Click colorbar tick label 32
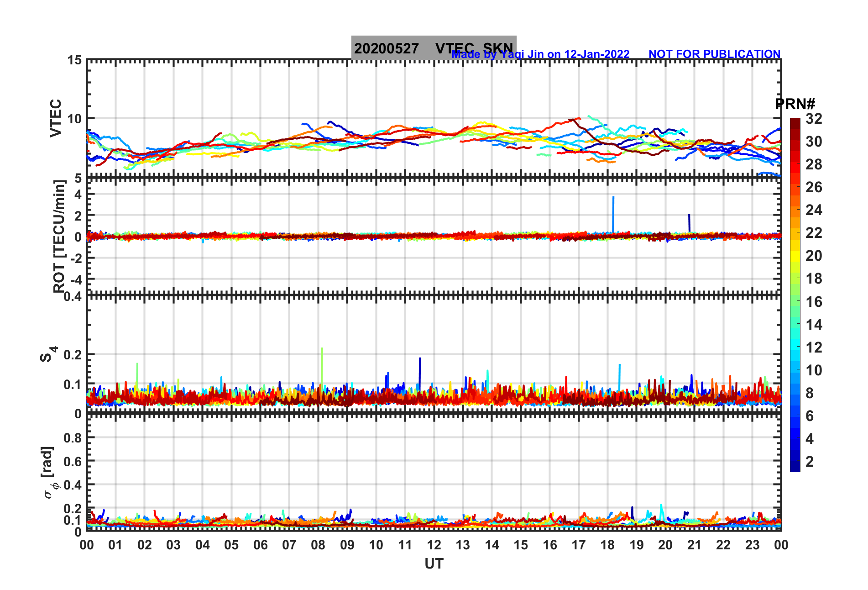The height and width of the screenshot is (590, 868). tap(814, 119)
